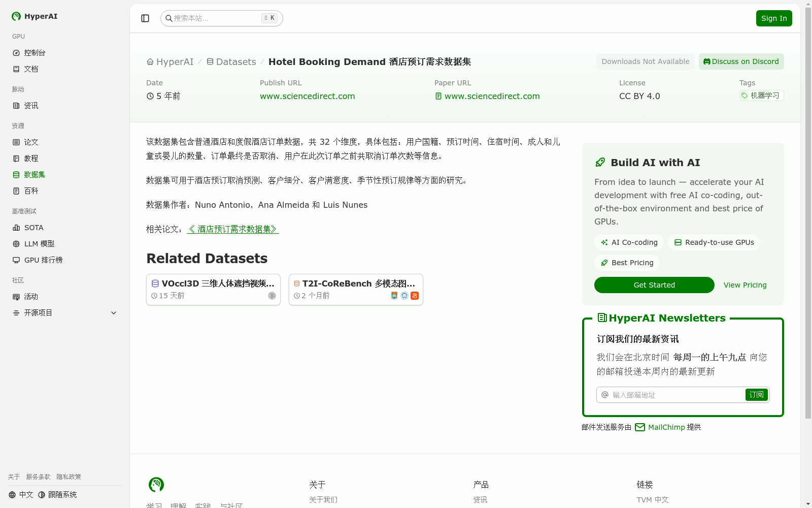The image size is (812, 508).
Task: Click the orange icon on T2I-CoReBench card
Action: point(415,296)
